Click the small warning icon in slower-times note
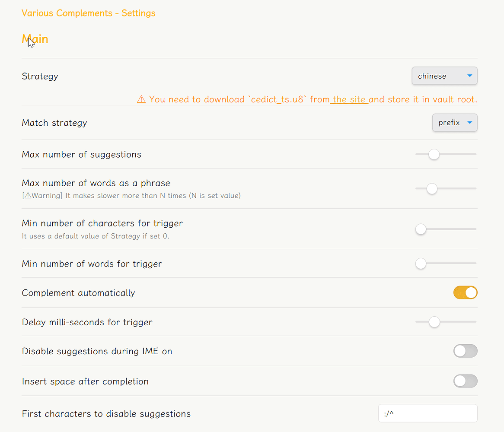This screenshot has height=432, width=504. coord(28,196)
